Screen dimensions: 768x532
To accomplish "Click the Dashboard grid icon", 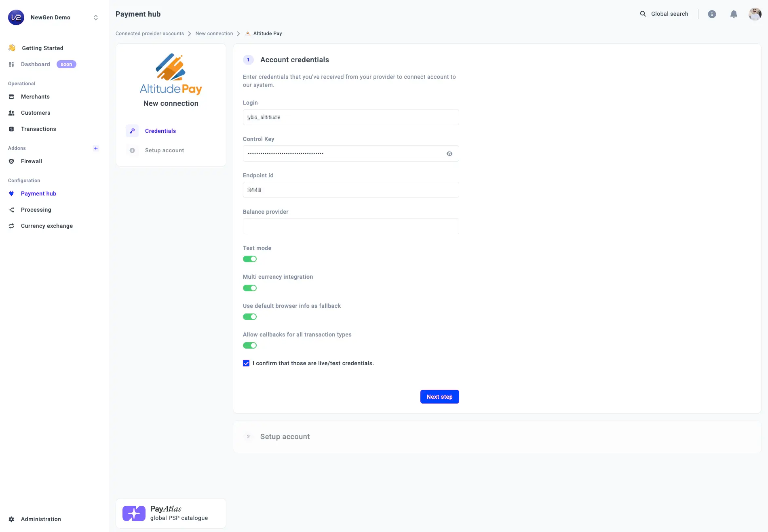I will 11,64.
